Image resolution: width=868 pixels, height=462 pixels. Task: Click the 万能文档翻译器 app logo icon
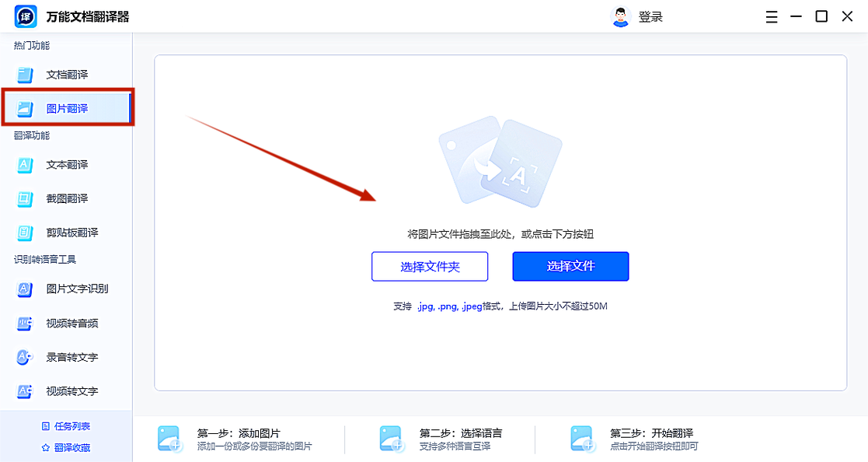26,16
